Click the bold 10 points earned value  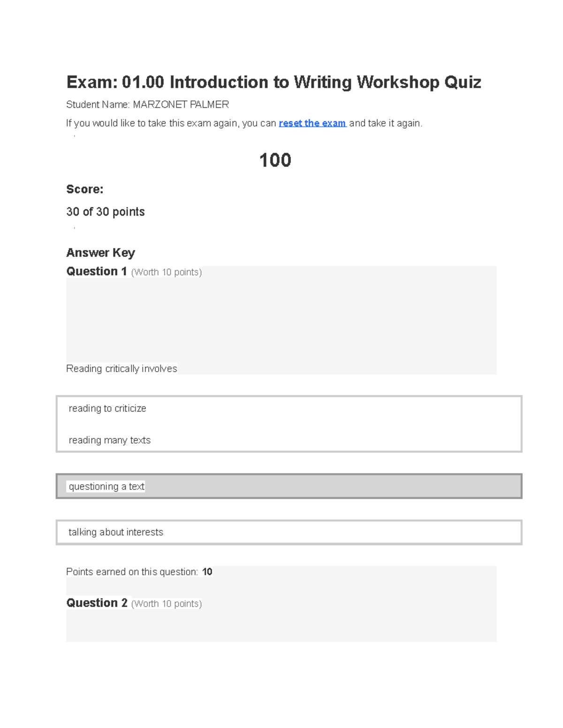click(x=207, y=572)
